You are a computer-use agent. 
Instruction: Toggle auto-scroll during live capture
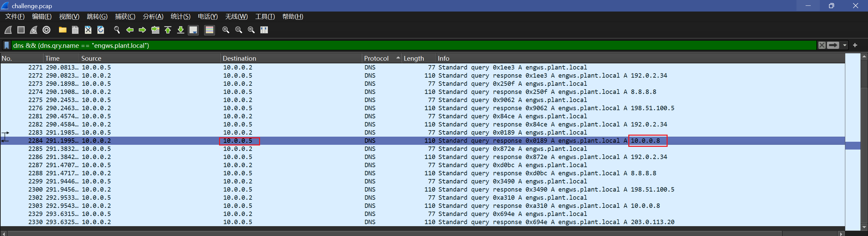click(x=193, y=30)
